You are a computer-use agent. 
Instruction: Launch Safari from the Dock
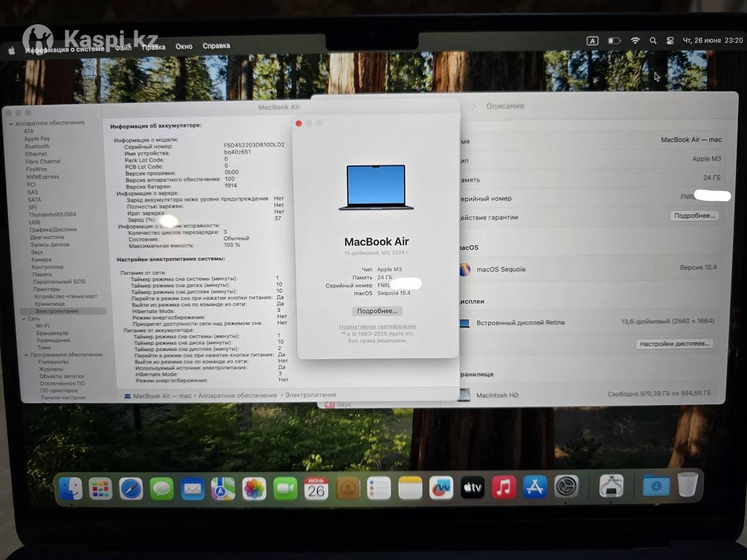(x=131, y=488)
